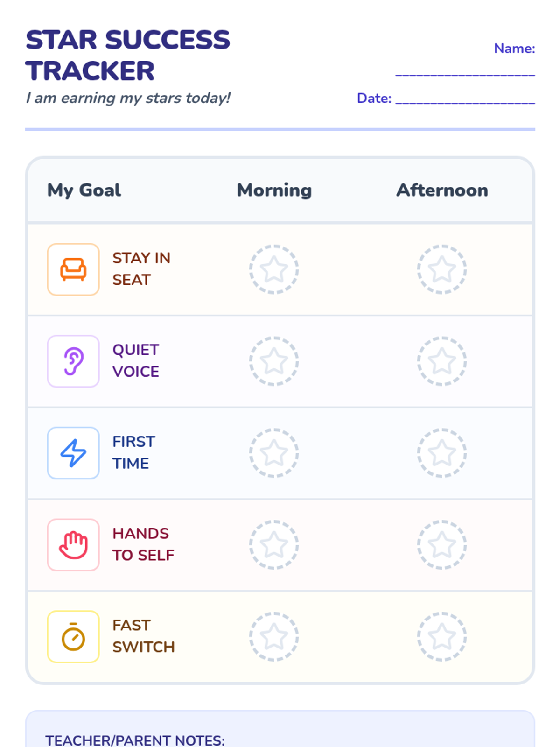Click the Date line field
The width and height of the screenshot is (560, 747).
tap(465, 98)
